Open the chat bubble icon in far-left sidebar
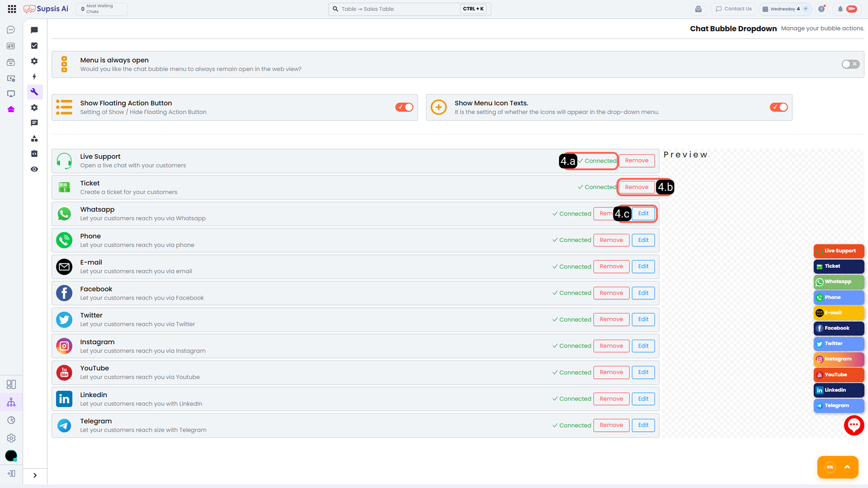This screenshot has height=488, width=868. pyautogui.click(x=11, y=30)
